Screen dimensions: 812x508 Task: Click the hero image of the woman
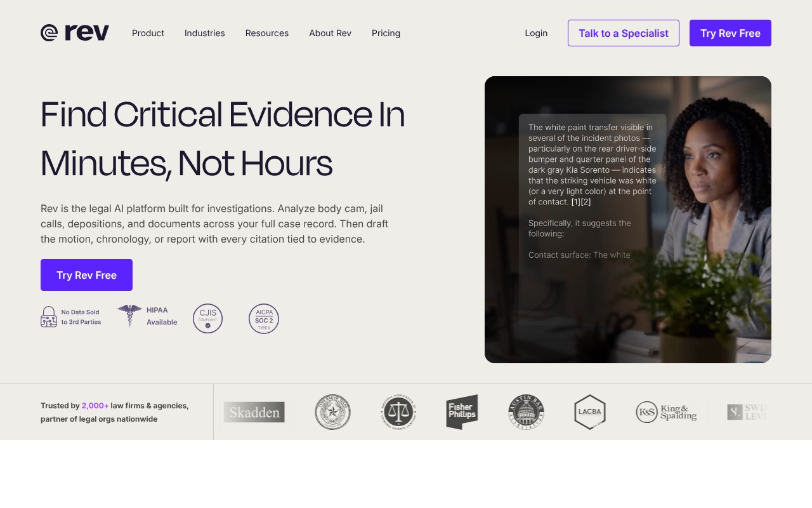coord(628,220)
